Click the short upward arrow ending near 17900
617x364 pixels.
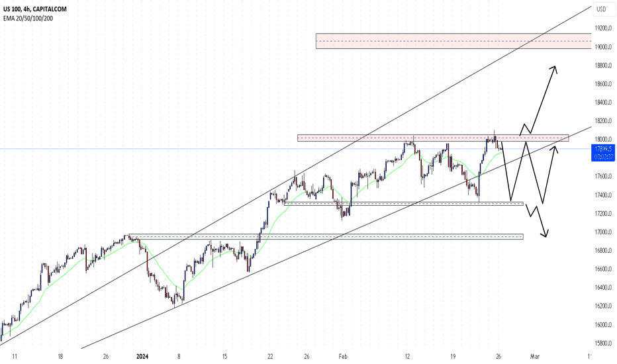tap(549, 174)
